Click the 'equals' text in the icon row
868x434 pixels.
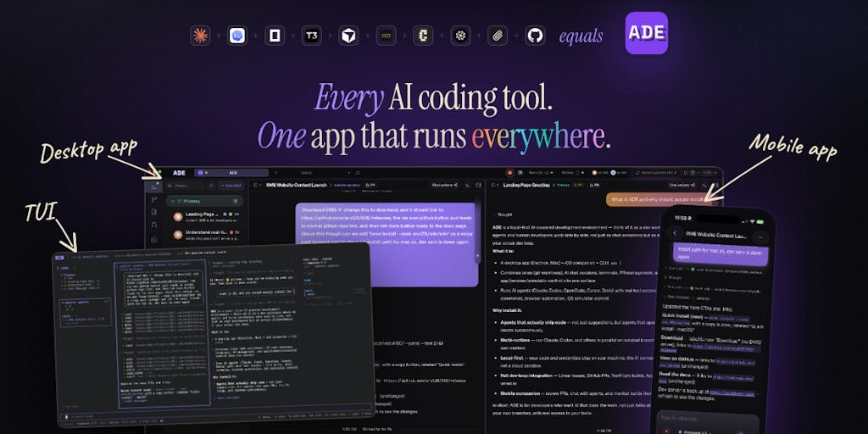pos(581,36)
